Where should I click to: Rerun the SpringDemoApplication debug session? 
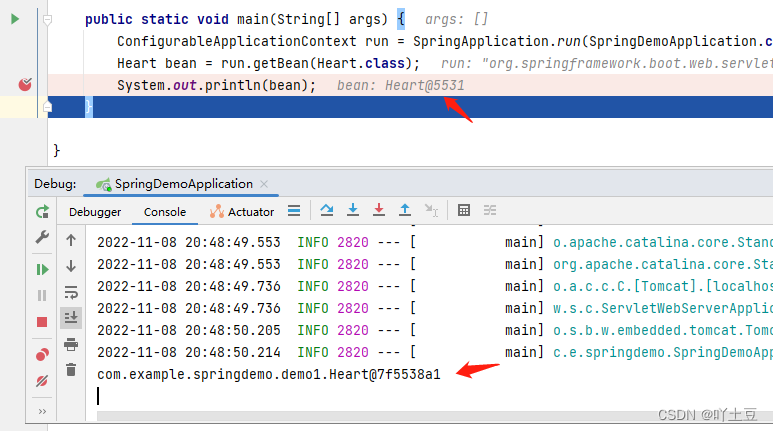42,212
